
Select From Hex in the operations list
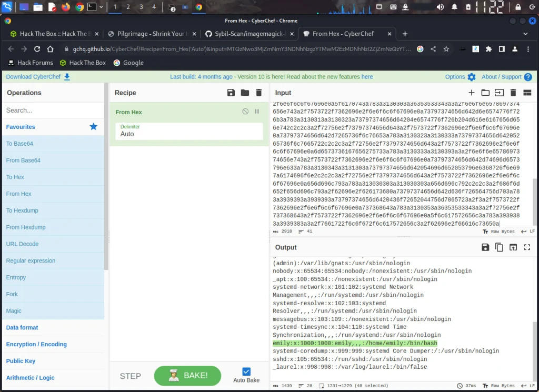pos(53,194)
